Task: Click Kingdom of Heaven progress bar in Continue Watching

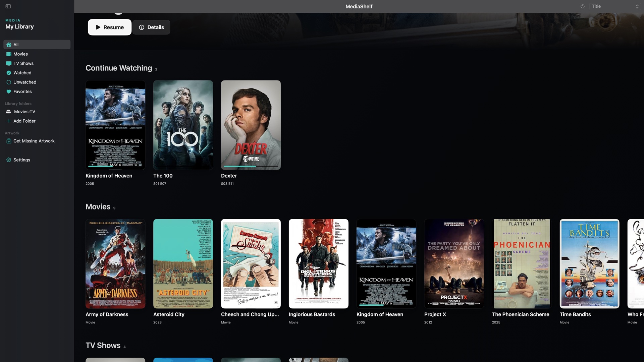Action: 115,166
